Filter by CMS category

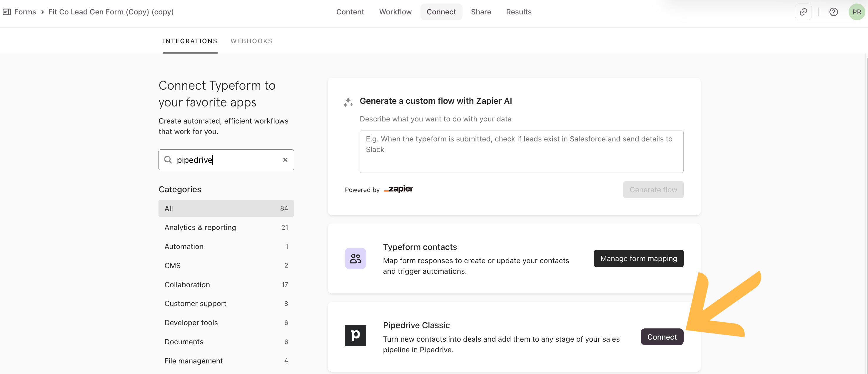tap(226, 266)
